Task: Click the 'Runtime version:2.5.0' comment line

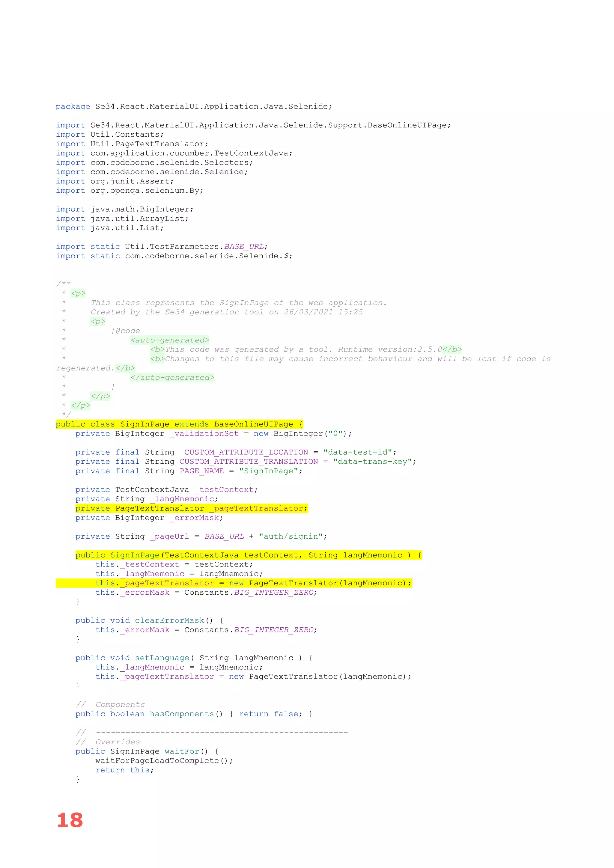Action: (x=306, y=349)
